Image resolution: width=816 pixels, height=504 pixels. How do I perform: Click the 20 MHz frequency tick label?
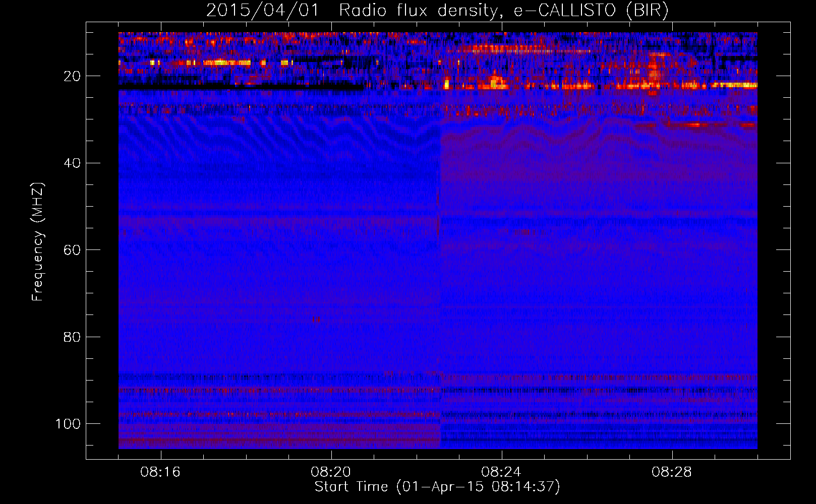point(72,76)
